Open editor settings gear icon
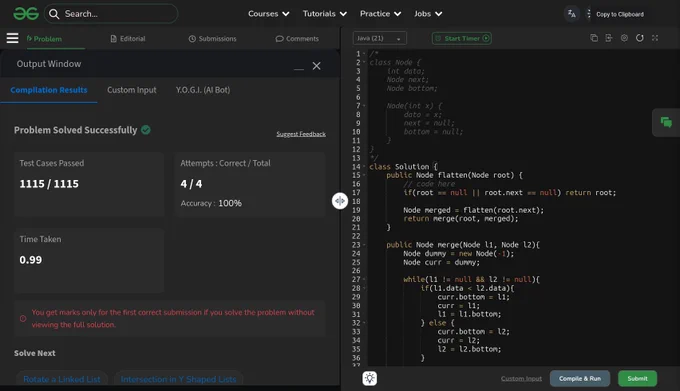This screenshot has height=391, width=680. [x=624, y=38]
